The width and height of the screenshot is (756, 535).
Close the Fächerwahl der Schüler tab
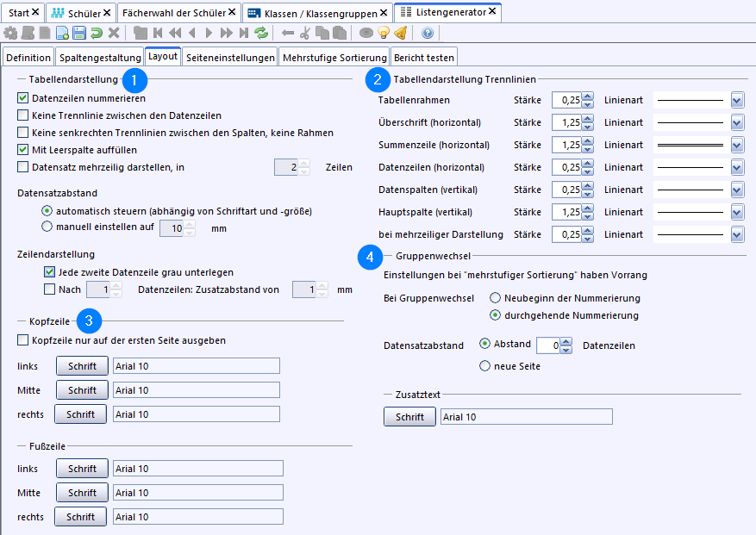(232, 12)
